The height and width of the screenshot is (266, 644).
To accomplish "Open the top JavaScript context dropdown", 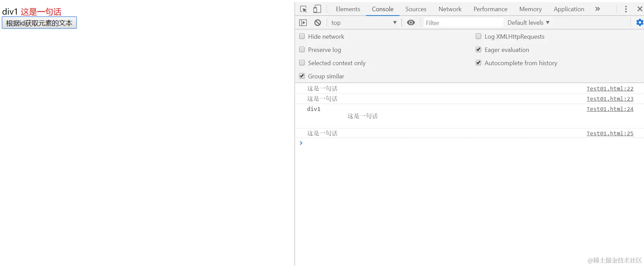I will pyautogui.click(x=364, y=23).
